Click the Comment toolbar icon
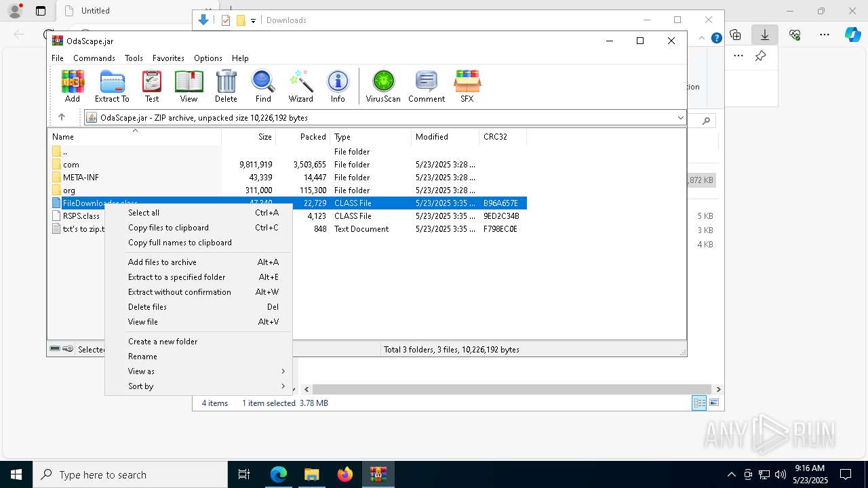The width and height of the screenshot is (868, 488). (427, 86)
